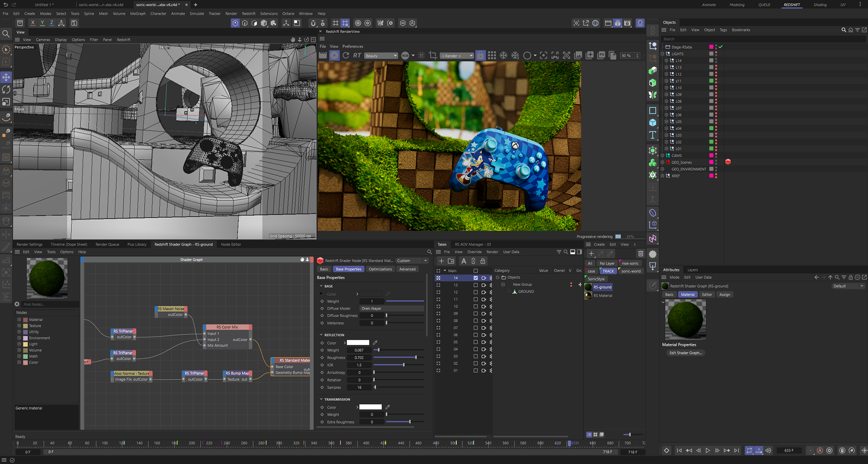Toggle Z axis lock icon

click(x=52, y=23)
